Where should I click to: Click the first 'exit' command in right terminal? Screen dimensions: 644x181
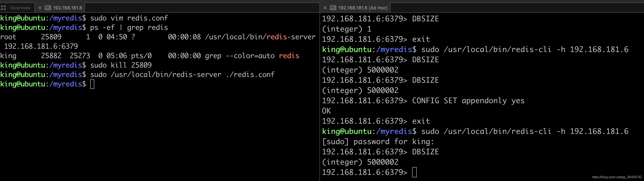pyautogui.click(x=421, y=39)
